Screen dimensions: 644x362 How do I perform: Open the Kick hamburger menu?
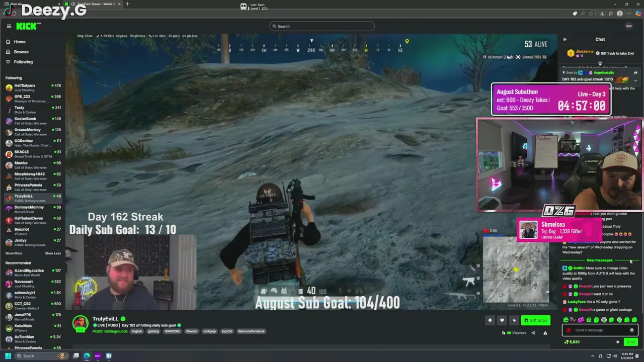[9, 26]
